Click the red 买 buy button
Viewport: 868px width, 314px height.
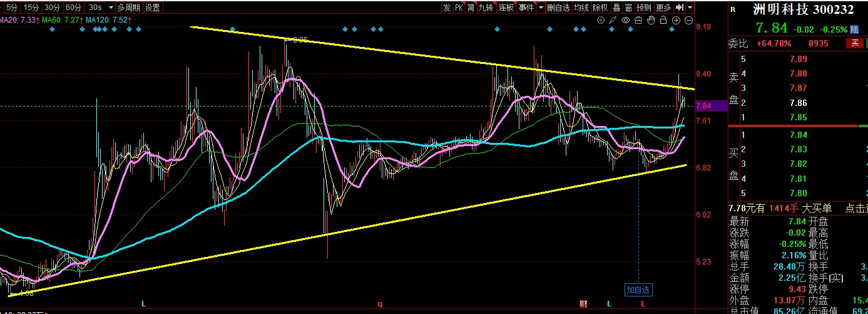[854, 43]
